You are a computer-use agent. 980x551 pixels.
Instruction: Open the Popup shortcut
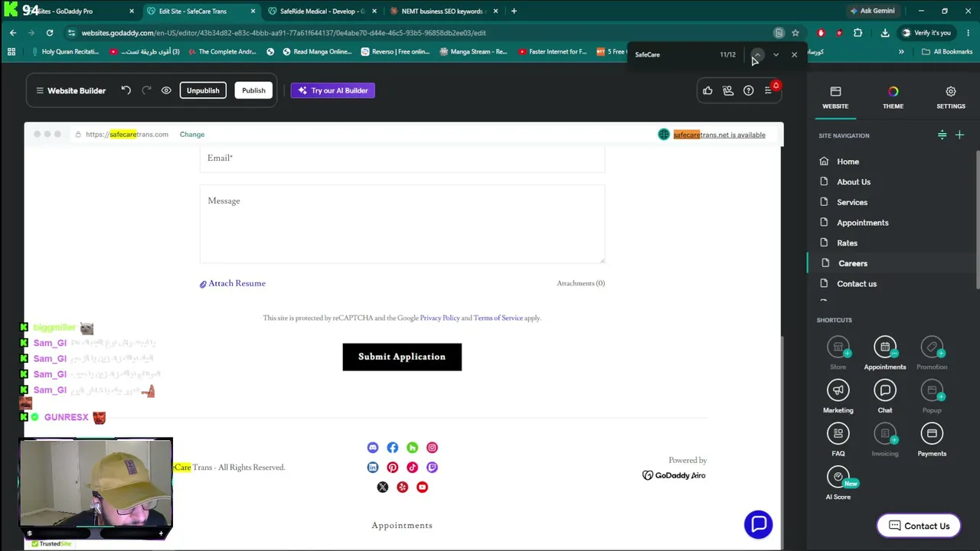point(932,397)
